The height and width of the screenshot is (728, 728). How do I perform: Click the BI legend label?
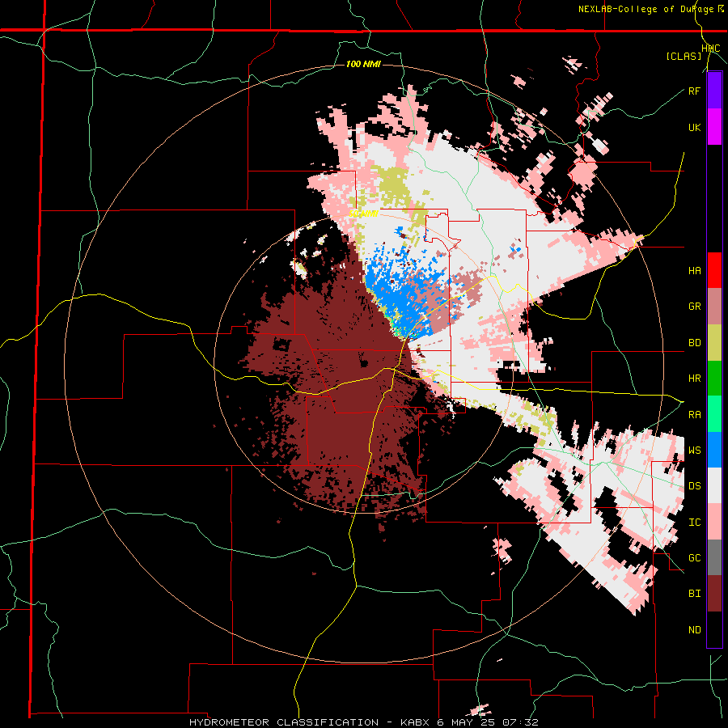[x=694, y=594]
